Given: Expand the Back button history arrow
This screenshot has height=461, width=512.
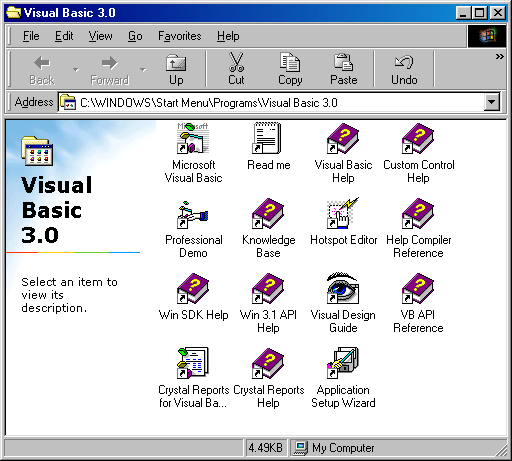Looking at the screenshot, I should point(76,69).
